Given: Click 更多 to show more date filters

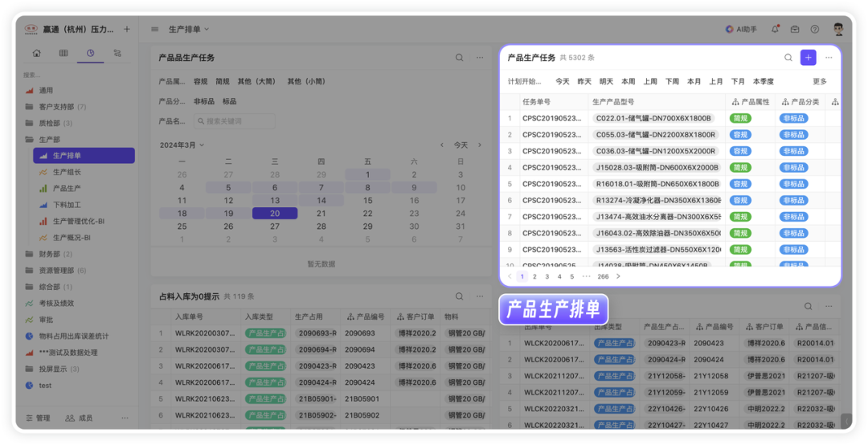Looking at the screenshot, I should (x=820, y=81).
